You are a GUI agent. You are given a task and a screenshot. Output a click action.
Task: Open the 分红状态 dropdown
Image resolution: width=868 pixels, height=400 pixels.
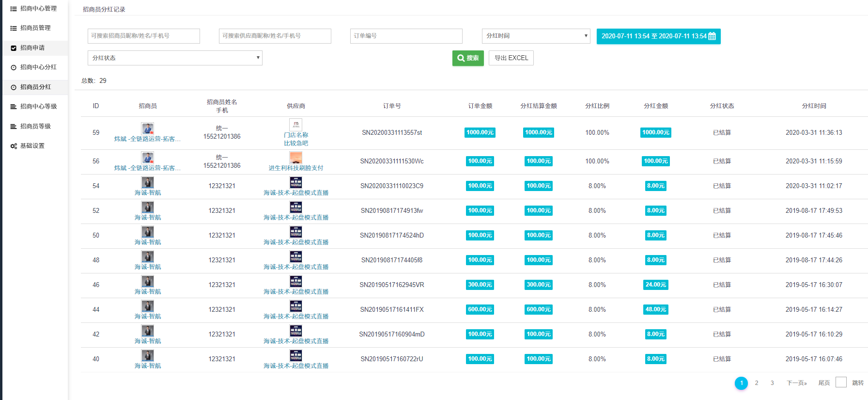(175, 58)
